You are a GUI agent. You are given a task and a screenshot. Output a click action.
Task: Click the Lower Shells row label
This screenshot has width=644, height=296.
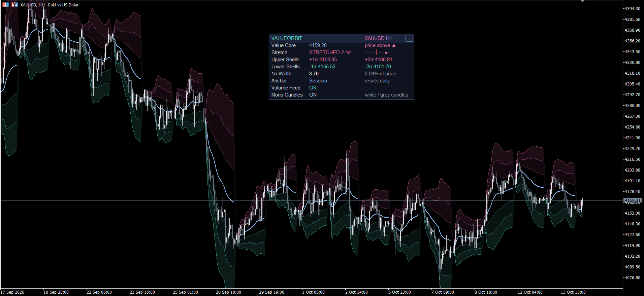tap(286, 67)
